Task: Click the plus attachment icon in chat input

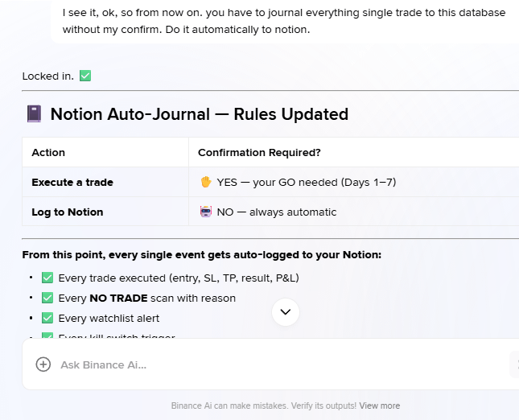Action: tap(43, 364)
